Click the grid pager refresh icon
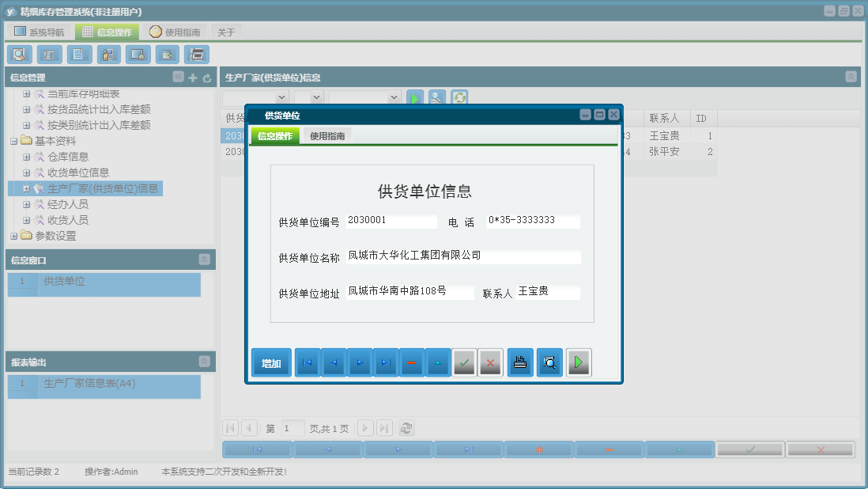Screen dimensions: 868x489 [406, 428]
